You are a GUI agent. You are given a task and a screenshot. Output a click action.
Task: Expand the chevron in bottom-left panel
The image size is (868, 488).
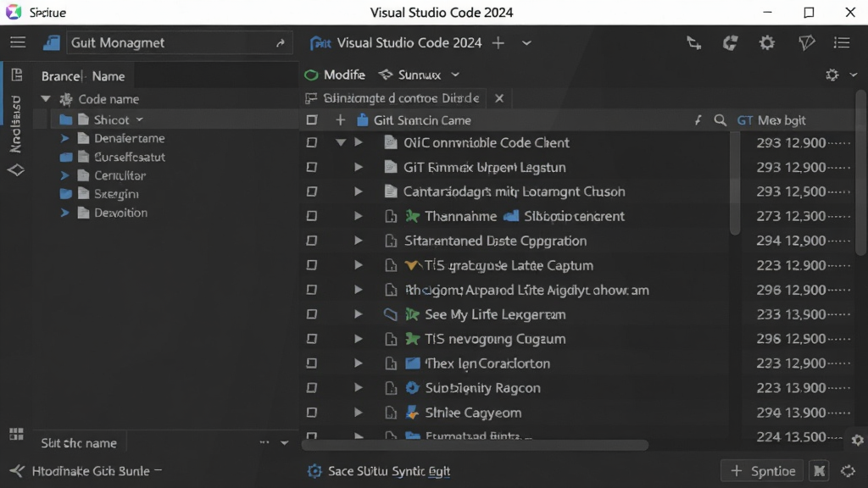285,442
